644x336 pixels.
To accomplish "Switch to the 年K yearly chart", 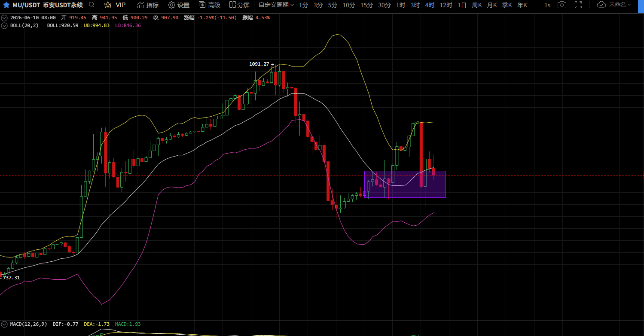I will 522,5.
